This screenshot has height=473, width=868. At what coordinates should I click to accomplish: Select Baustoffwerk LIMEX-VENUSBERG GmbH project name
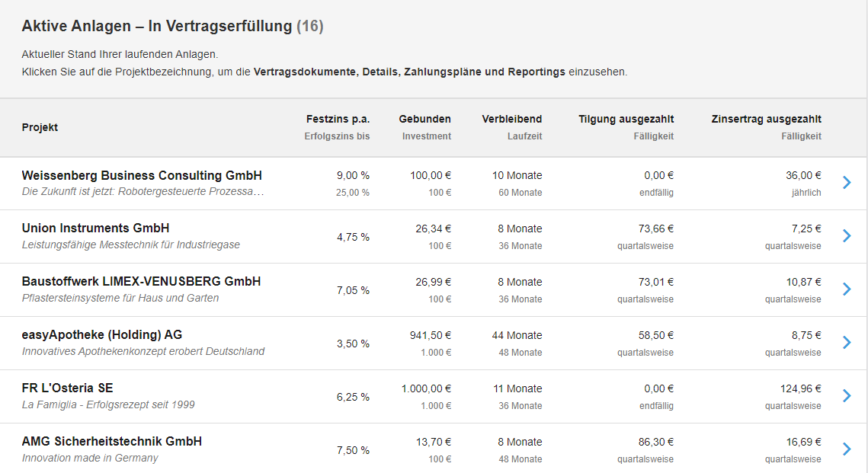[141, 282]
